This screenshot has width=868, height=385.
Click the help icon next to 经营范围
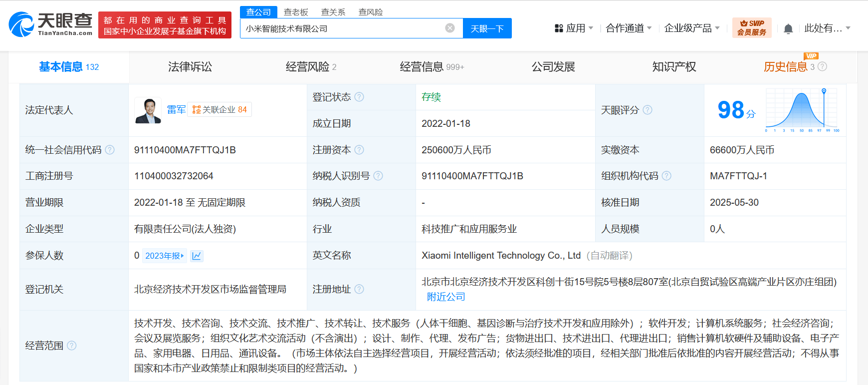click(72, 346)
